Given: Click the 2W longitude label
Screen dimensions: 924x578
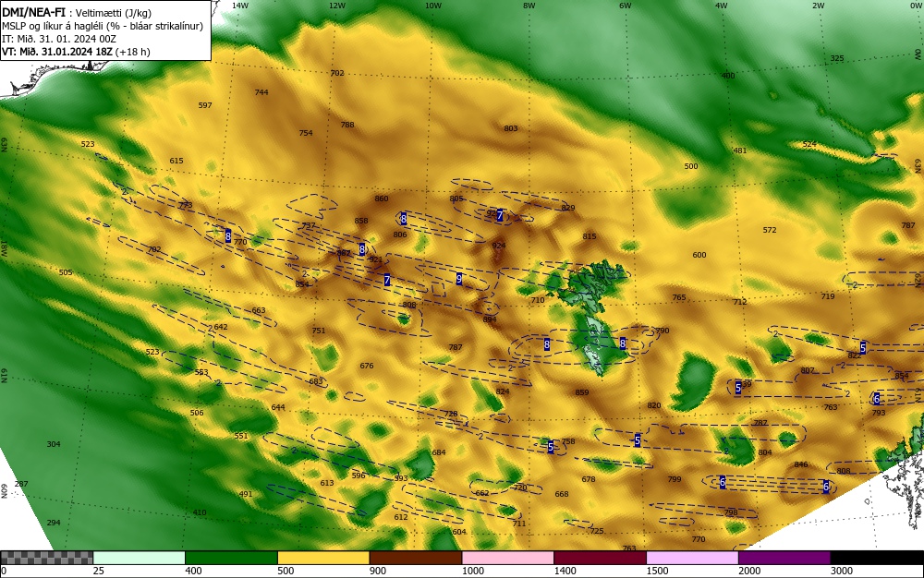Looking at the screenshot, I should click(x=819, y=6).
